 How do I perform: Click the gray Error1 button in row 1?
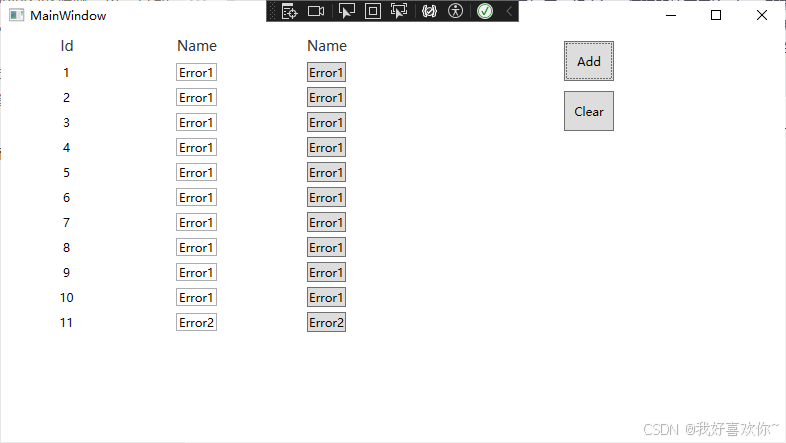326,73
